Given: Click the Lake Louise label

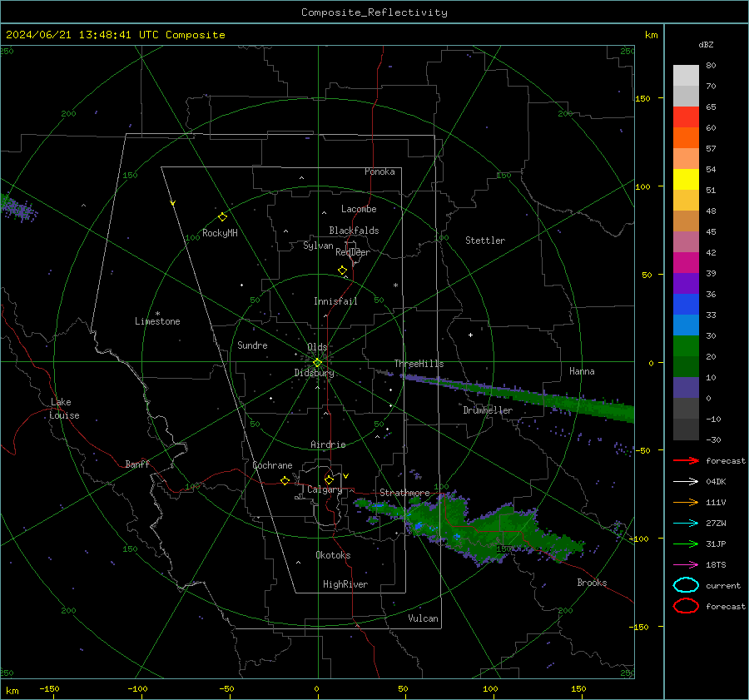Looking at the screenshot, I should [64, 409].
